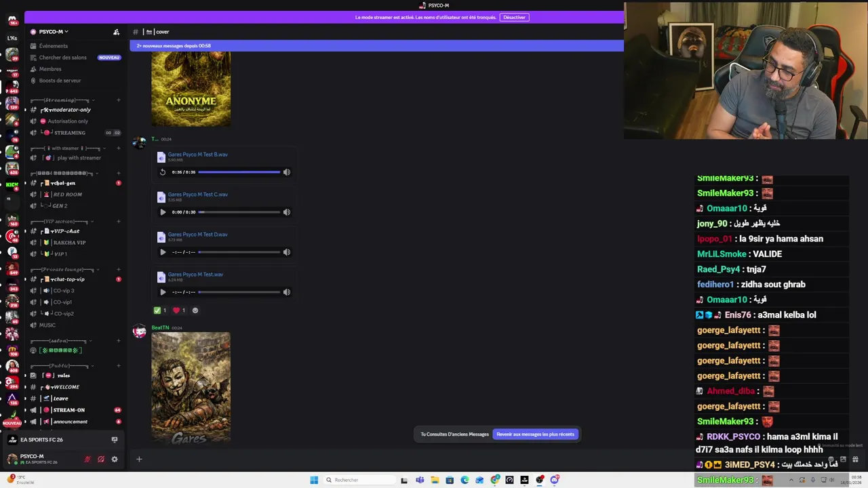Click Windows Start button
The height and width of the screenshot is (488, 868).
314,480
